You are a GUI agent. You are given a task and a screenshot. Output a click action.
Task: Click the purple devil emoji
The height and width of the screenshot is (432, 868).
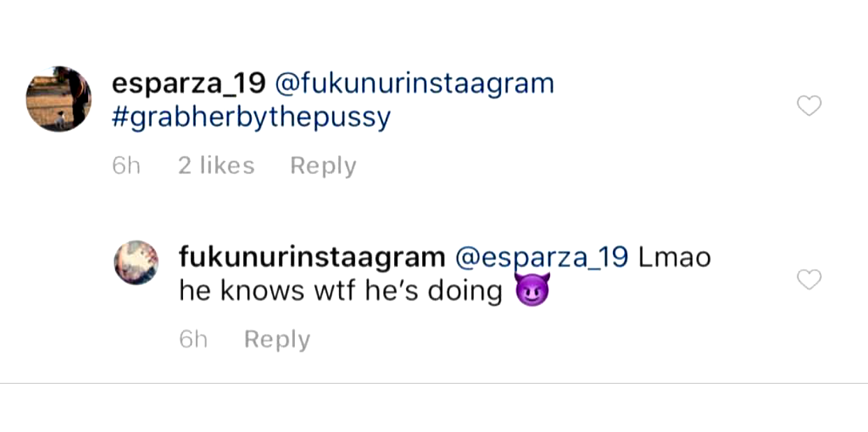click(532, 291)
